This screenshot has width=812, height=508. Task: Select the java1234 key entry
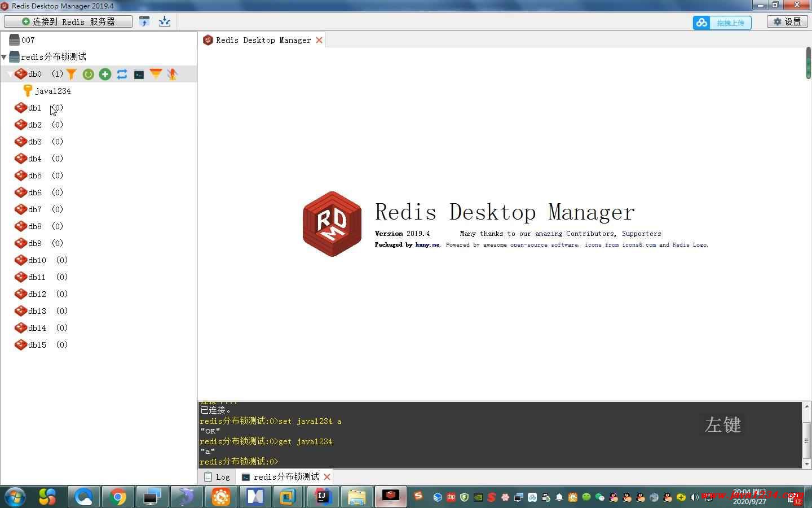click(x=53, y=91)
